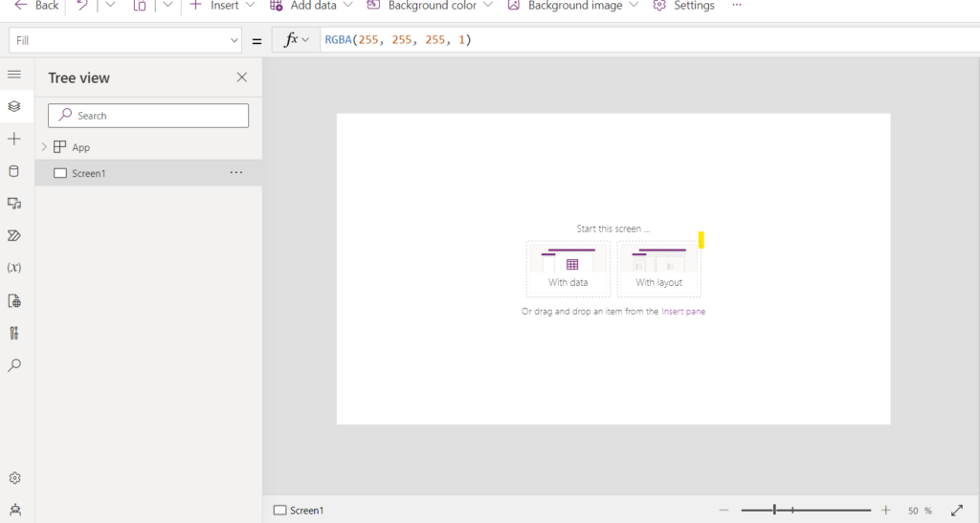Image resolution: width=980 pixels, height=523 pixels.
Task: Open the Power Automate flows icon
Action: [14, 236]
